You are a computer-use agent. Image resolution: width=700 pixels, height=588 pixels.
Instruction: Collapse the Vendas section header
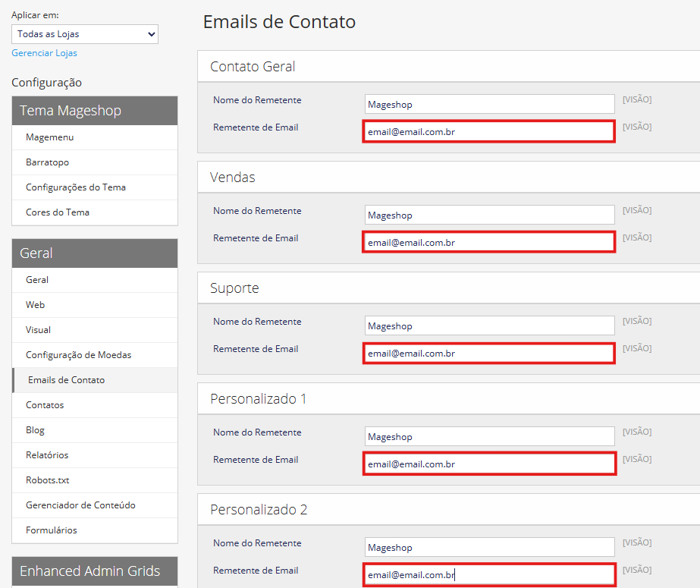[x=233, y=178]
